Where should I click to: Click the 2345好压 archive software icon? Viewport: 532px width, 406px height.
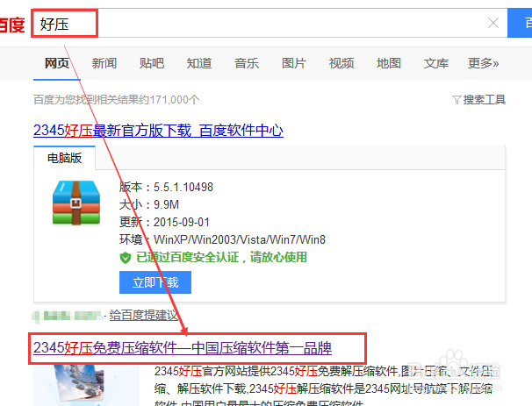[x=76, y=203]
